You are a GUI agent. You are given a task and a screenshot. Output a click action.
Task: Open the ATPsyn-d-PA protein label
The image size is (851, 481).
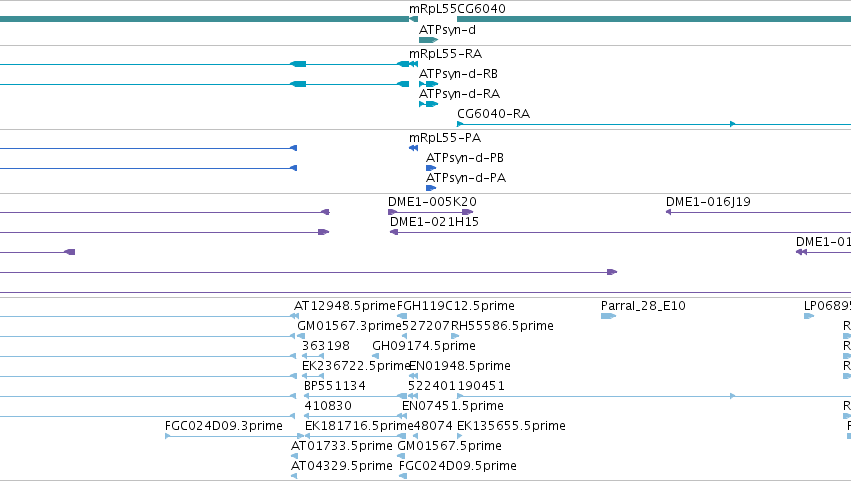click(x=466, y=178)
